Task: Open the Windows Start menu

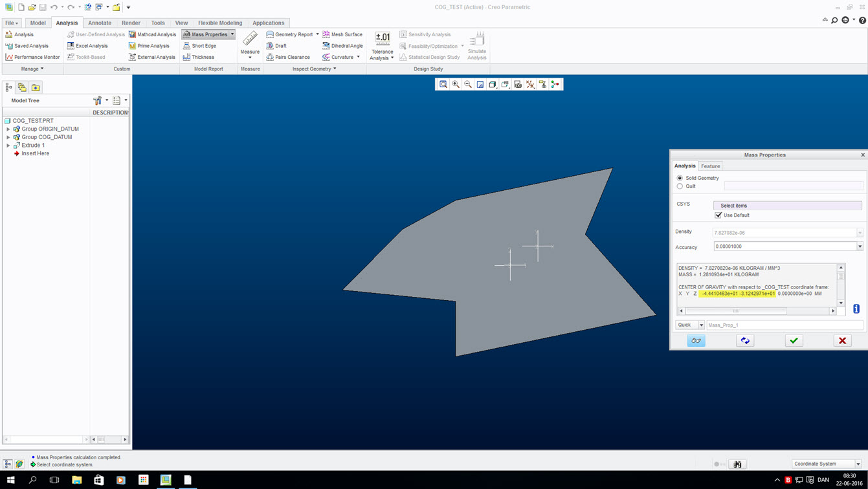Action: click(10, 480)
